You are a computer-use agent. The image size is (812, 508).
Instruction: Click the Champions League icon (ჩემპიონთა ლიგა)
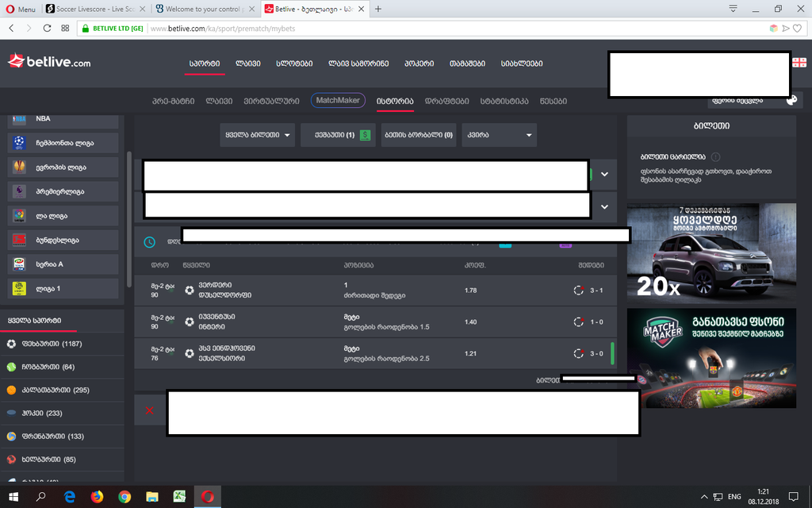click(x=19, y=143)
